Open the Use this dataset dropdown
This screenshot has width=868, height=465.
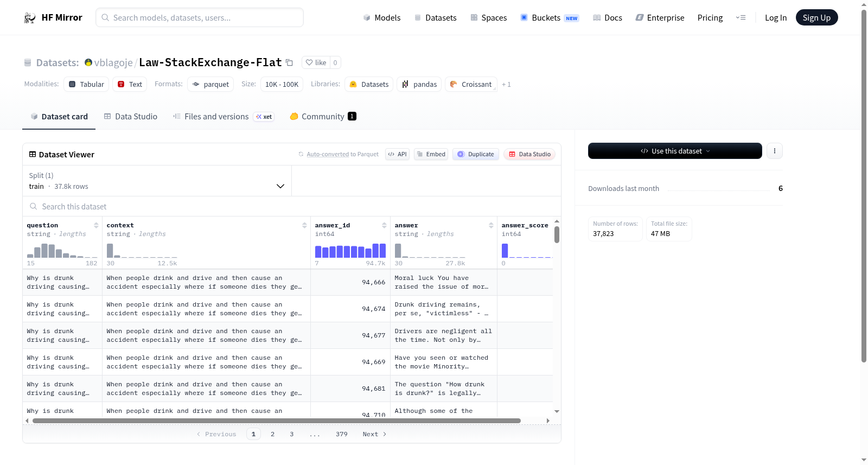[x=675, y=151]
